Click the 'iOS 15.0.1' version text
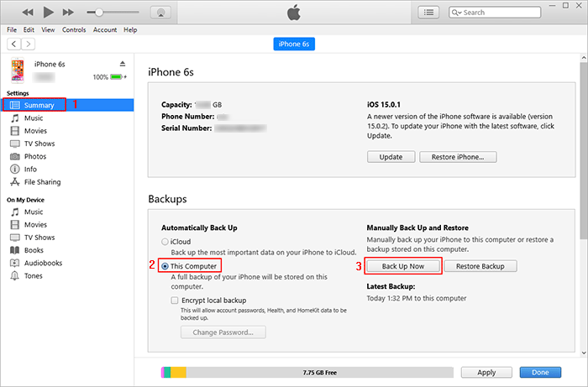The height and width of the screenshot is (387, 588). coord(384,105)
